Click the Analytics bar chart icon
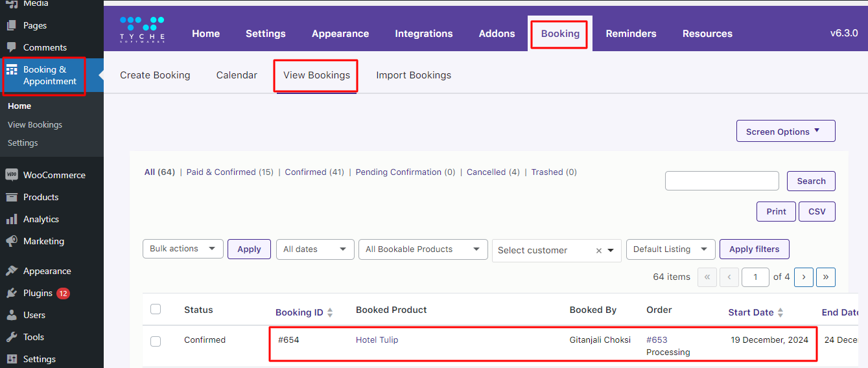The image size is (868, 368). pyautogui.click(x=12, y=219)
